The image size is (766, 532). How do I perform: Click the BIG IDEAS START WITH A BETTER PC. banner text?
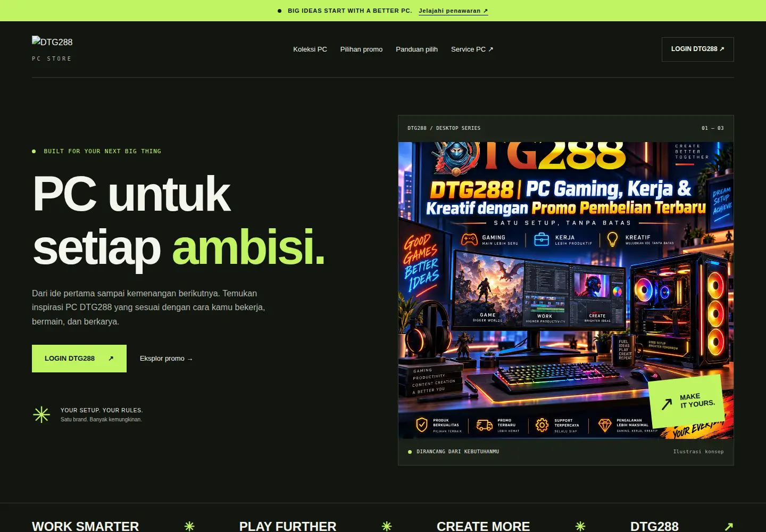350,11
